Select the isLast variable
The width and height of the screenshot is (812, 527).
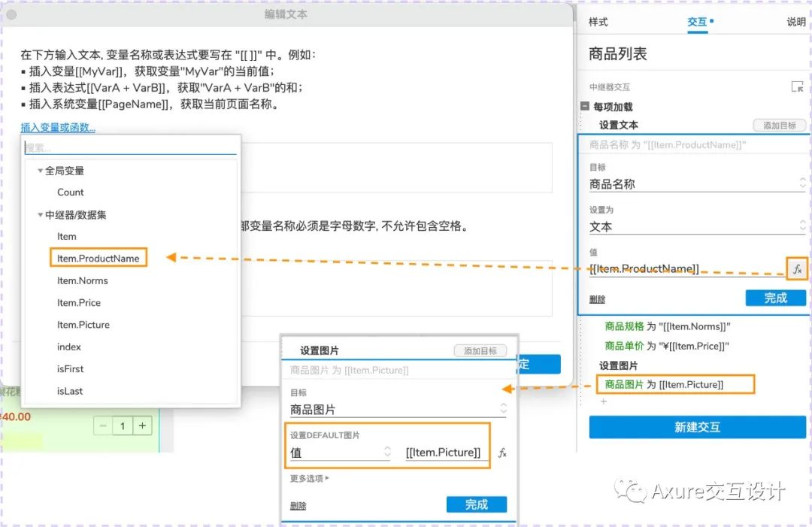[x=70, y=392]
